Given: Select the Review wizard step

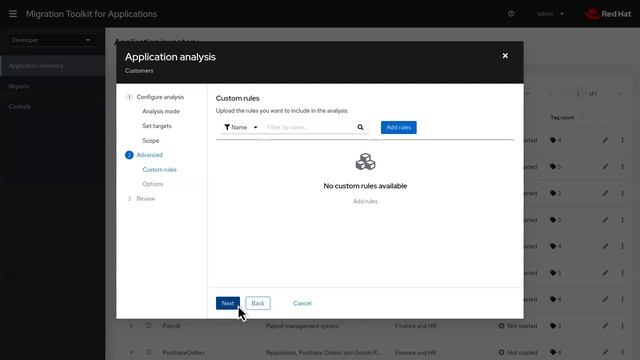Looking at the screenshot, I should tap(146, 199).
